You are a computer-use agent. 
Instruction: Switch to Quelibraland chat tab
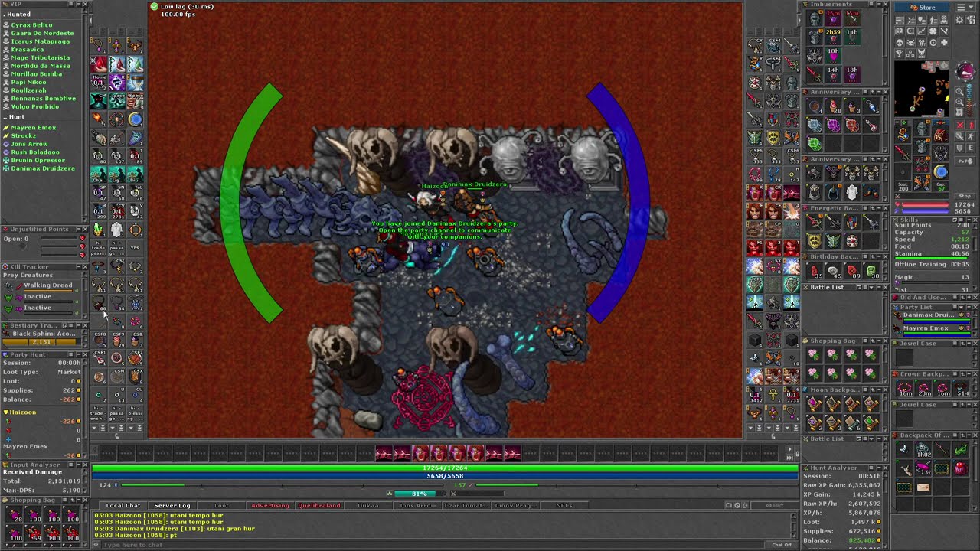(318, 506)
